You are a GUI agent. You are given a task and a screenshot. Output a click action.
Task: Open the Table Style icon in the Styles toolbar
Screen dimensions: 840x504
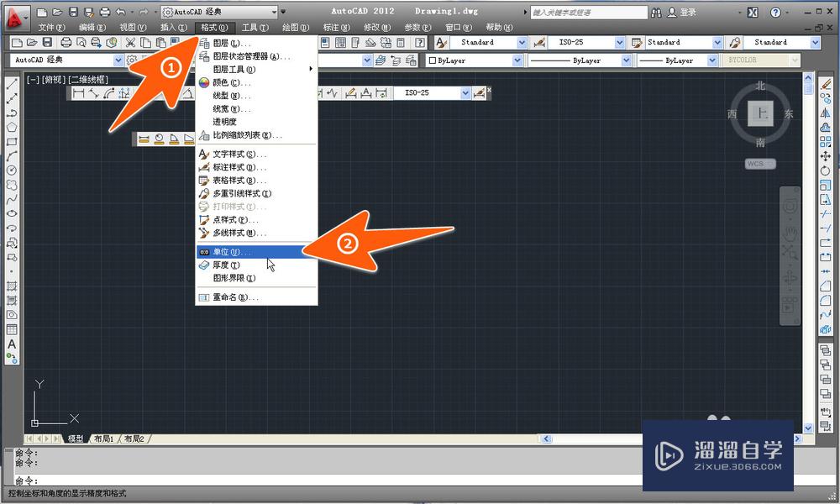(x=637, y=42)
